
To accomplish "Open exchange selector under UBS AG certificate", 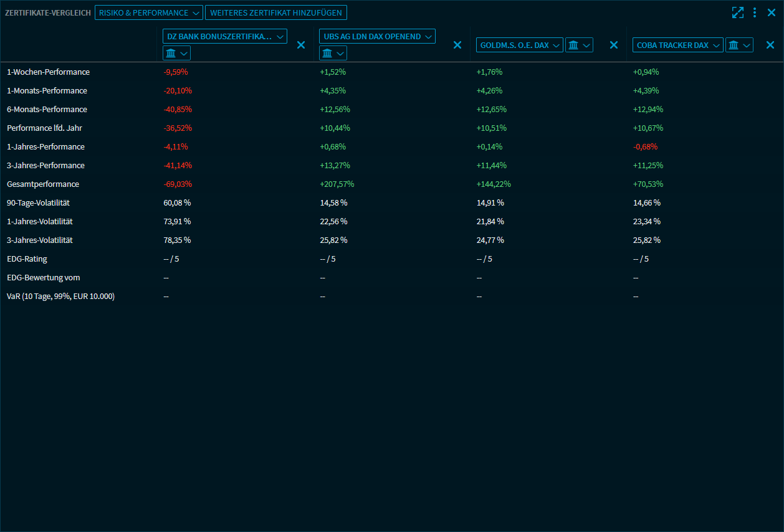I will [333, 53].
